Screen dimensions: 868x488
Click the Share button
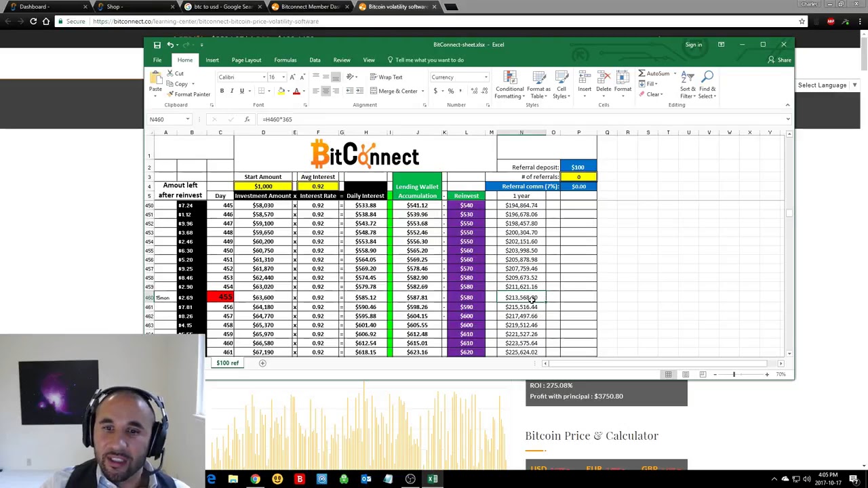(x=779, y=60)
